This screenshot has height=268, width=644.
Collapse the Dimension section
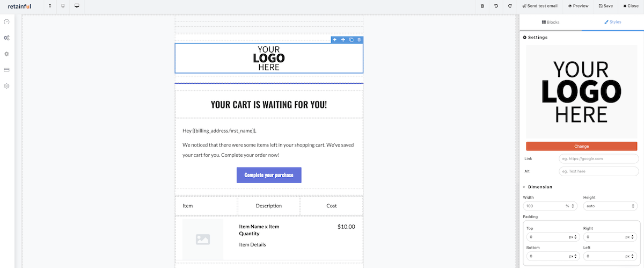pyautogui.click(x=538, y=187)
